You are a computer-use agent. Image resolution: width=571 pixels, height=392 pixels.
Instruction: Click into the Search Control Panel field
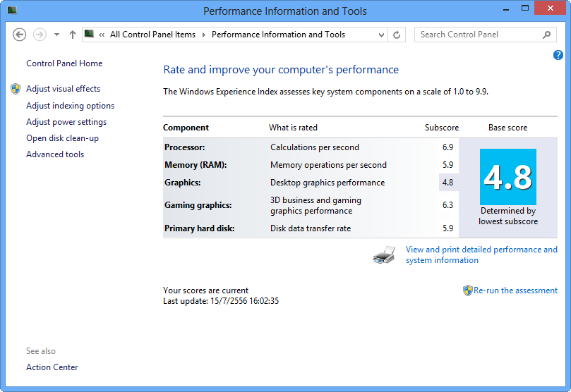tap(478, 35)
